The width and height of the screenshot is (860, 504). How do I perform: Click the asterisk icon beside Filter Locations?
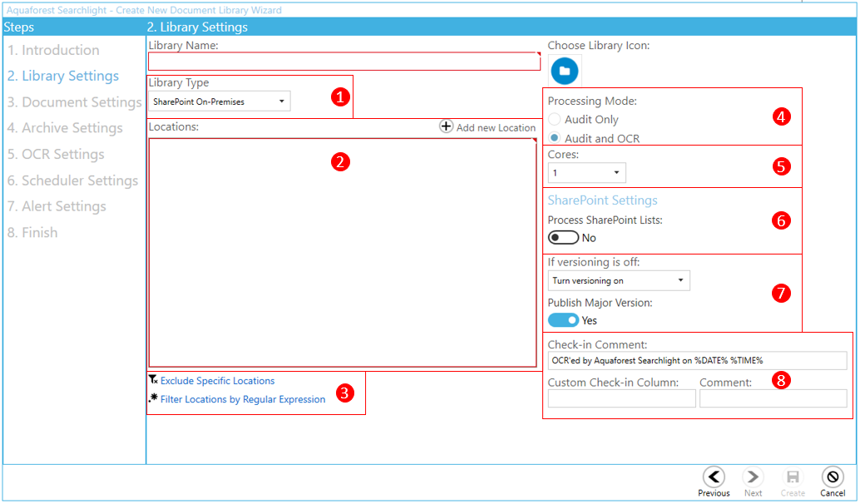tap(153, 398)
